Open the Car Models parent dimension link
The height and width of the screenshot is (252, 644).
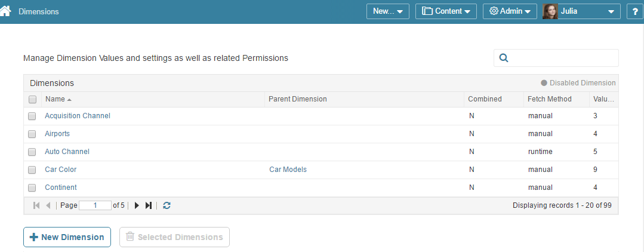[288, 170]
